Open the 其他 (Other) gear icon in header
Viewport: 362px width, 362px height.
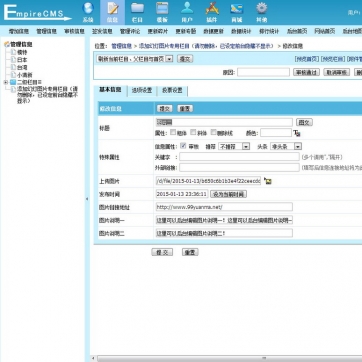261,8
